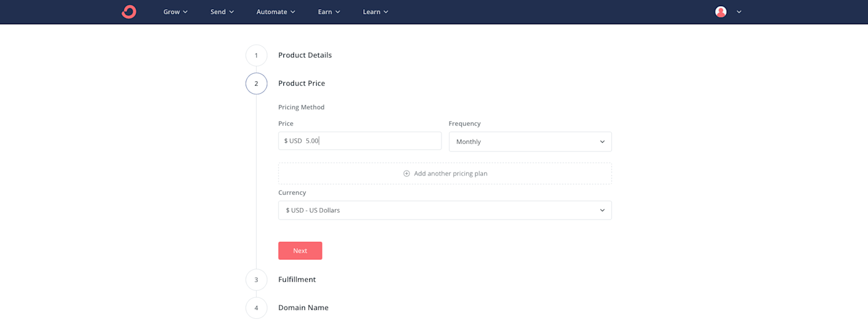Image resolution: width=868 pixels, height=327 pixels.
Task: Click the Currency field label
Action: [292, 193]
